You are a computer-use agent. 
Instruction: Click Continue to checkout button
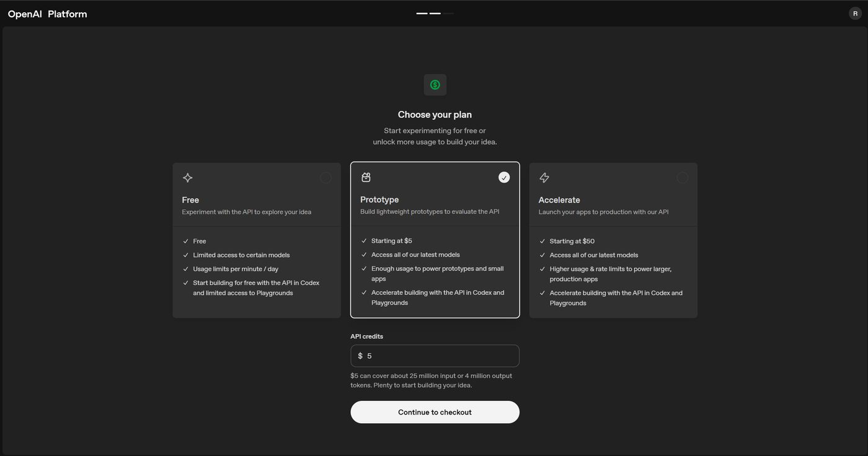point(435,412)
